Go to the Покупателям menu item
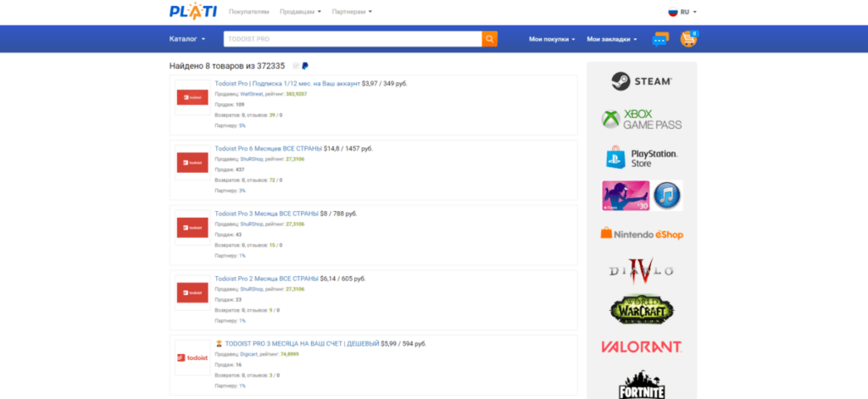Image resolution: width=868 pixels, height=399 pixels. pyautogui.click(x=249, y=12)
